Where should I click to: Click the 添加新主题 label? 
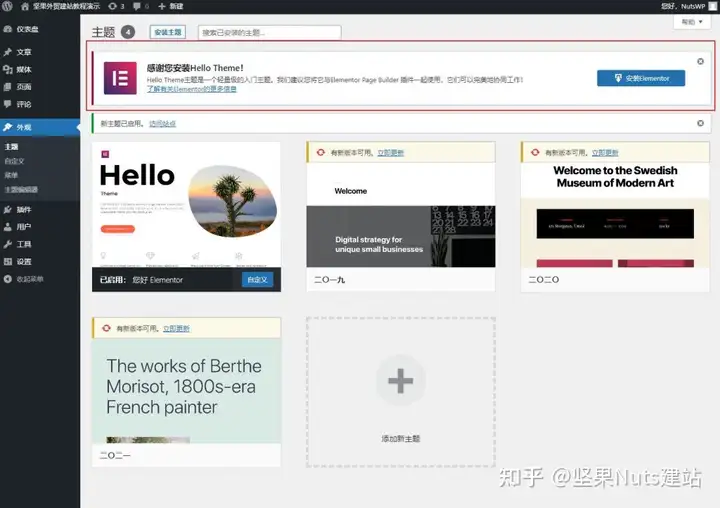click(400, 439)
